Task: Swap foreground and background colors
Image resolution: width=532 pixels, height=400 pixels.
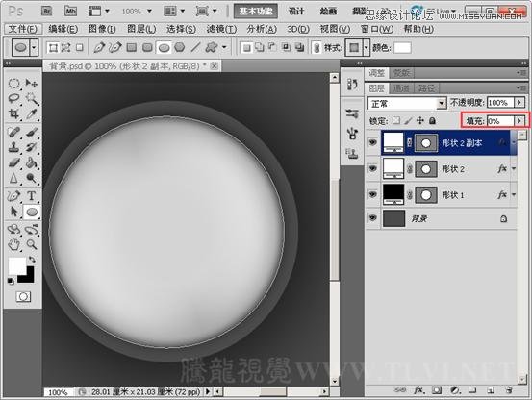Action: click(x=33, y=260)
